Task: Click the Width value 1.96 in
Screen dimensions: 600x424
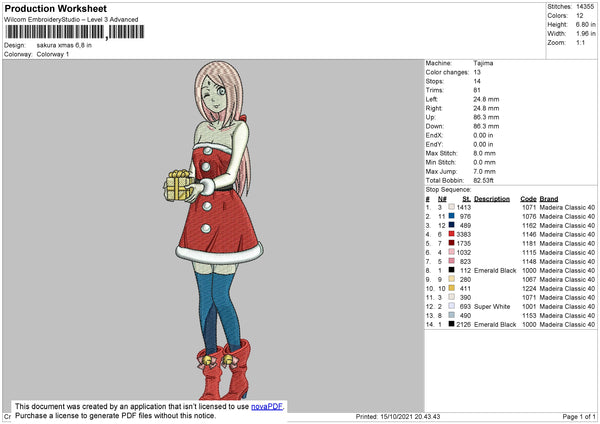Action: (x=585, y=34)
